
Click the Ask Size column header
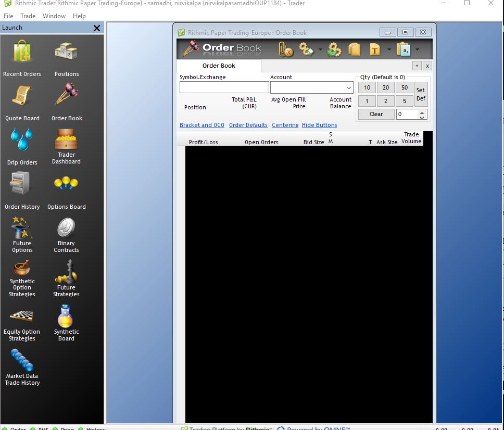[387, 142]
